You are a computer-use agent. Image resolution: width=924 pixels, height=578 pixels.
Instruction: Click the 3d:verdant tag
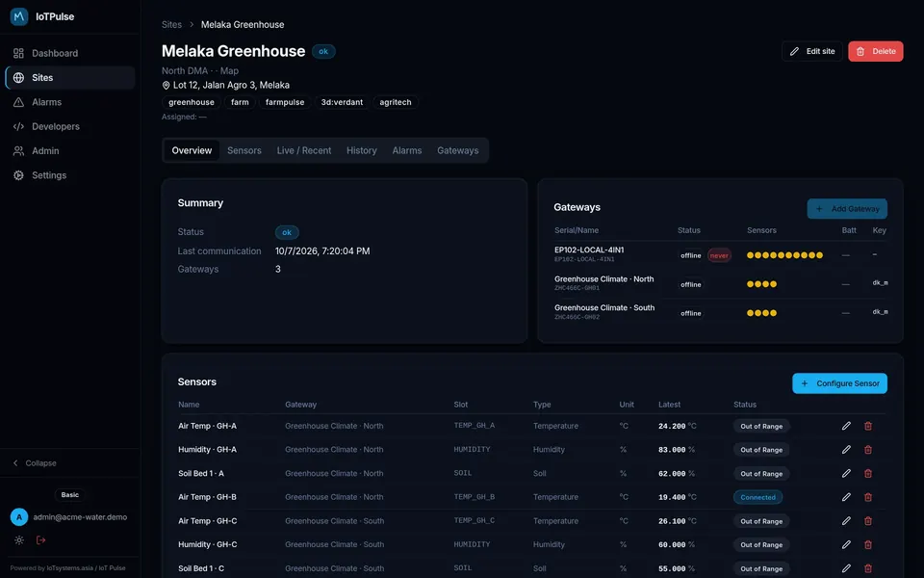(x=342, y=102)
